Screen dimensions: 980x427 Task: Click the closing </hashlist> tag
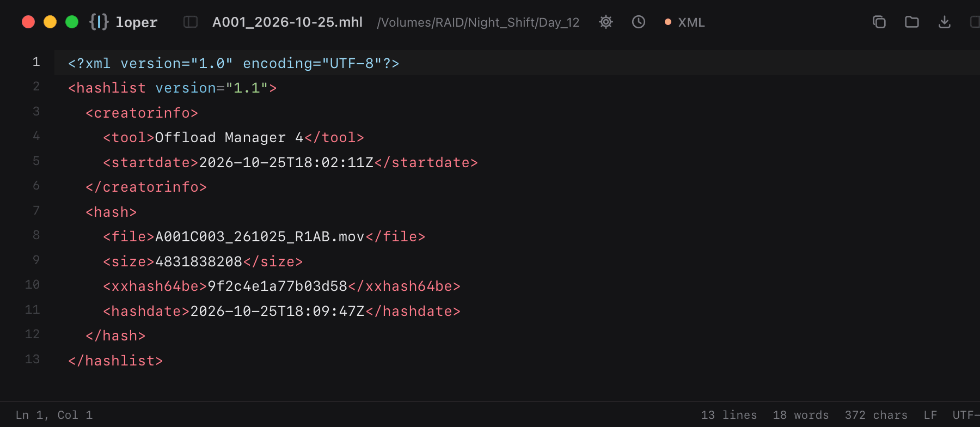tap(115, 361)
